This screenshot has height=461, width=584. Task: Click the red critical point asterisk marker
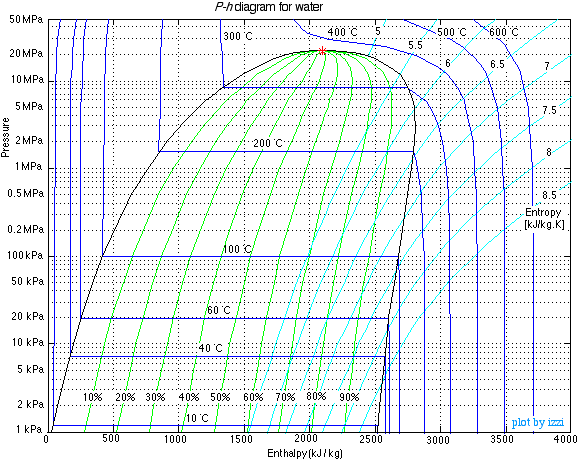point(323,51)
